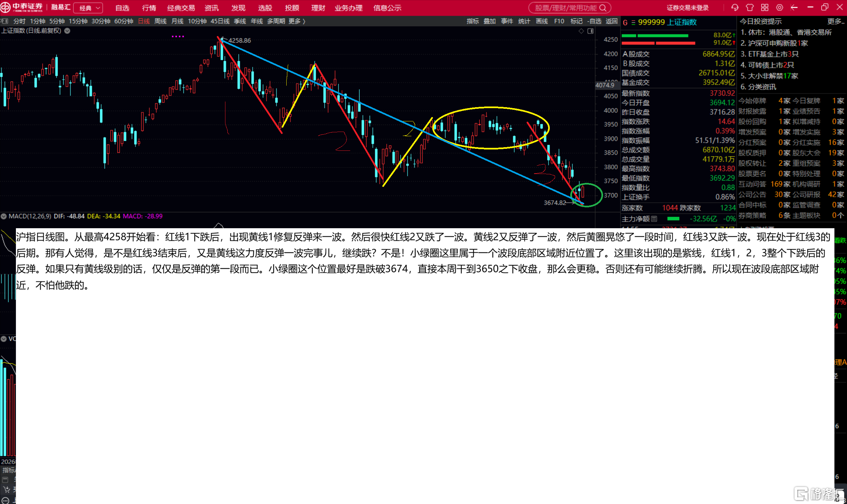This screenshot has width=847, height=504.
Task: Open the 行情 menu
Action: click(x=149, y=8)
